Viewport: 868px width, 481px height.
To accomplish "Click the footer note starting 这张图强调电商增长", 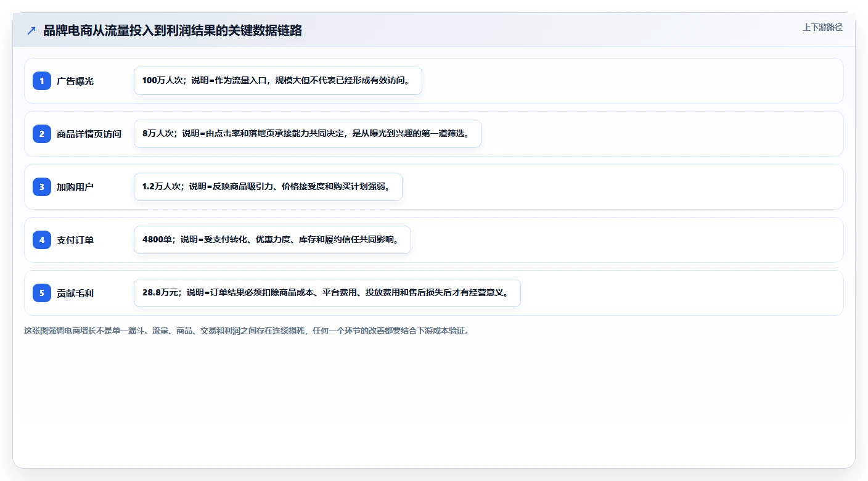I will tap(247, 331).
